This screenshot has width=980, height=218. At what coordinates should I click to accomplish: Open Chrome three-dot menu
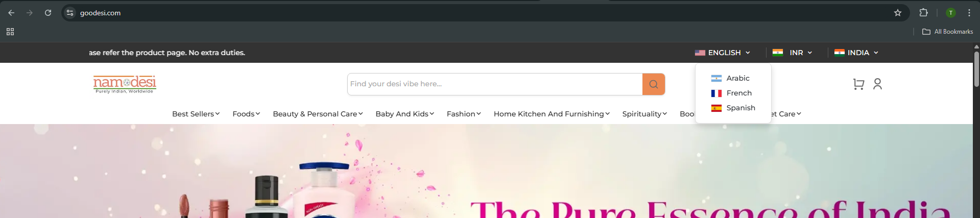[969, 13]
